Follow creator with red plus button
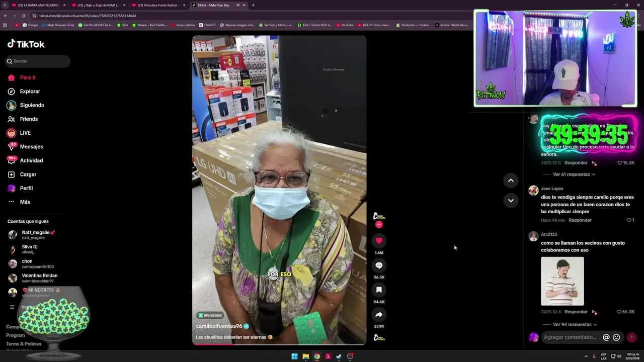 coord(379,225)
